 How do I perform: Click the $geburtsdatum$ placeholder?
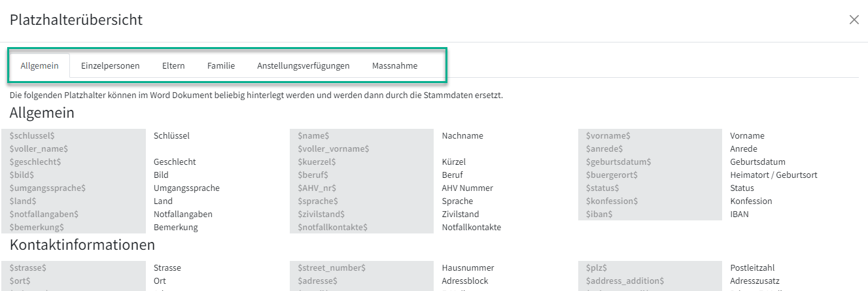[x=618, y=162]
